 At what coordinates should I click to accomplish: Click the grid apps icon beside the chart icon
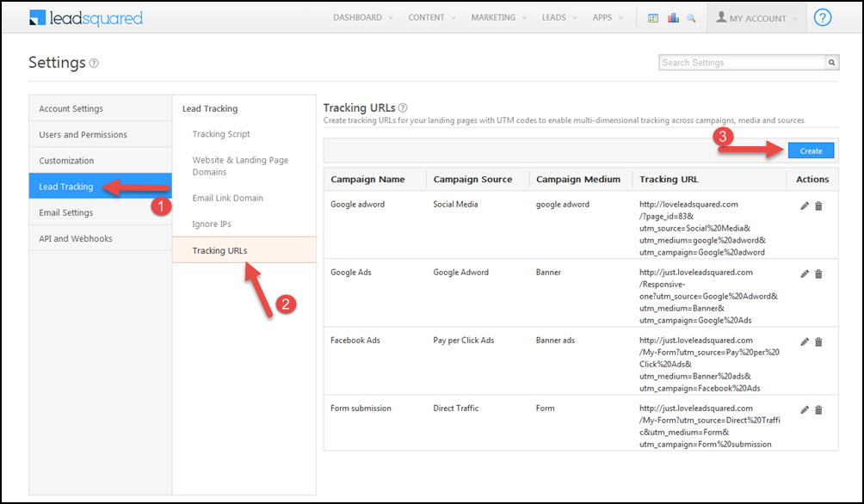[654, 17]
